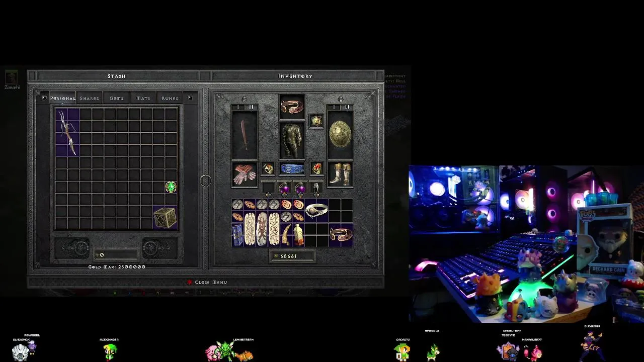Open the Horadric Cube in the stash

click(165, 218)
